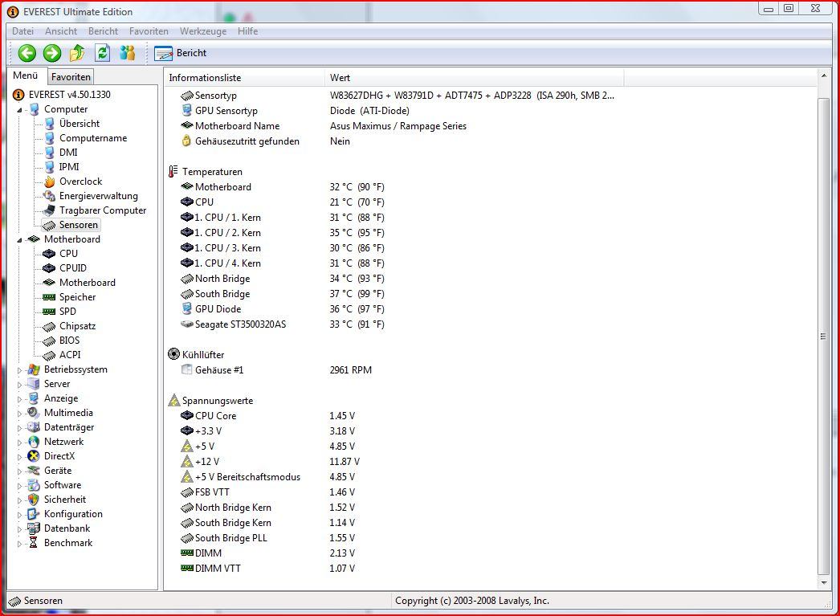The width and height of the screenshot is (840, 616).
Task: Select the Computername icon in tree
Action: pyautogui.click(x=49, y=138)
